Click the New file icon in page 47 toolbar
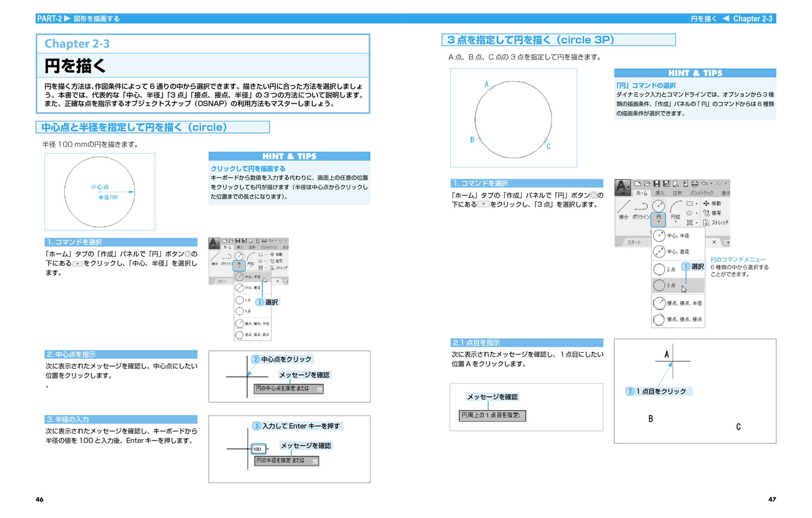 click(x=638, y=183)
